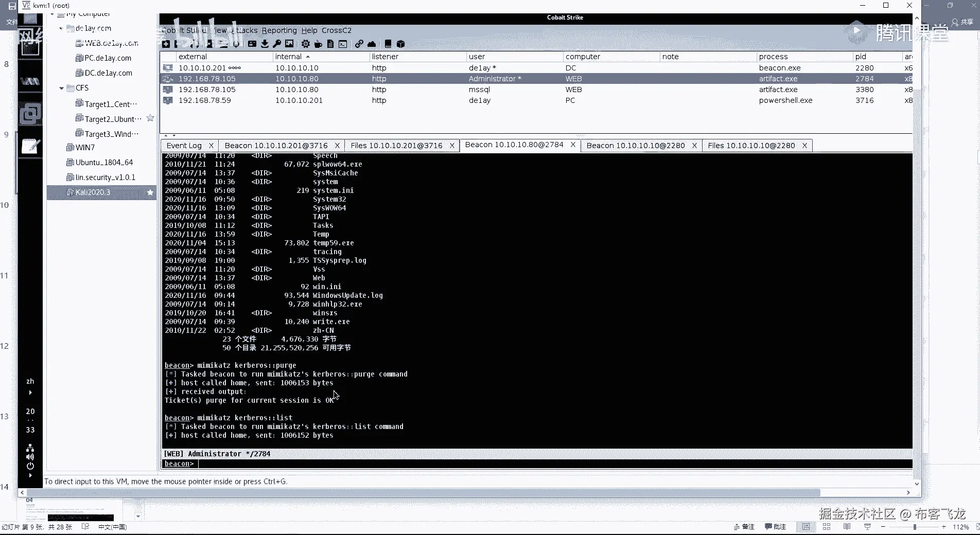Select lin.security_v1.0.1 virtual machine
Image resolution: width=980 pixels, height=535 pixels.
point(101,177)
